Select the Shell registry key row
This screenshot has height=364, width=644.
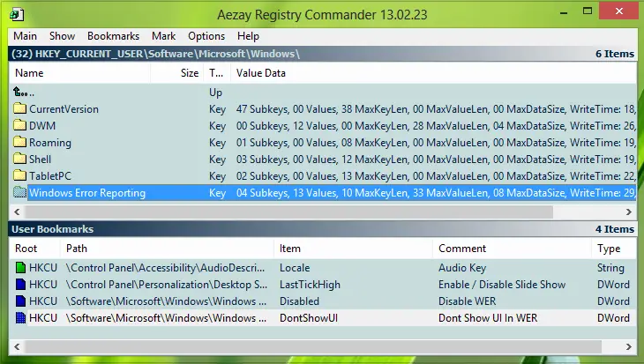(x=322, y=160)
